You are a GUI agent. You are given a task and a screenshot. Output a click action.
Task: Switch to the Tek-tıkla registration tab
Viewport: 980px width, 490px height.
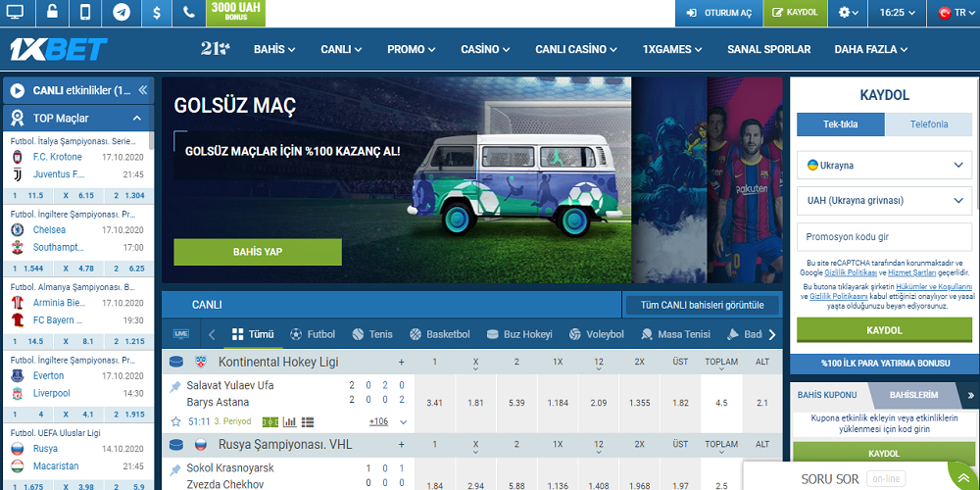click(841, 124)
